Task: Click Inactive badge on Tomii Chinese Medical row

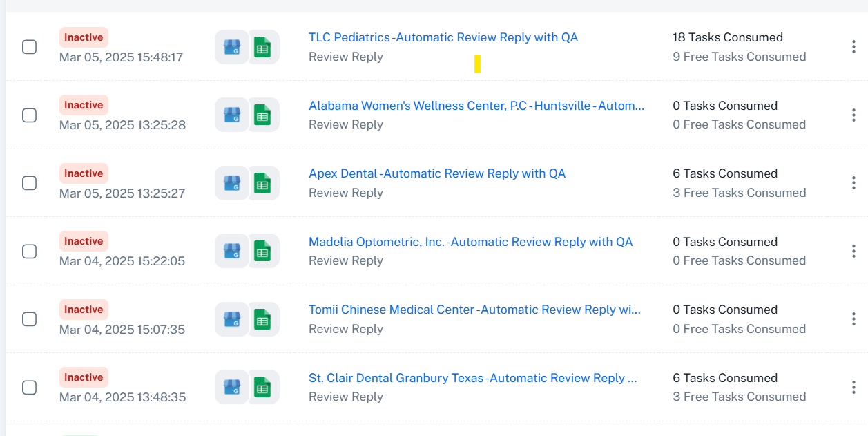Action: (84, 310)
